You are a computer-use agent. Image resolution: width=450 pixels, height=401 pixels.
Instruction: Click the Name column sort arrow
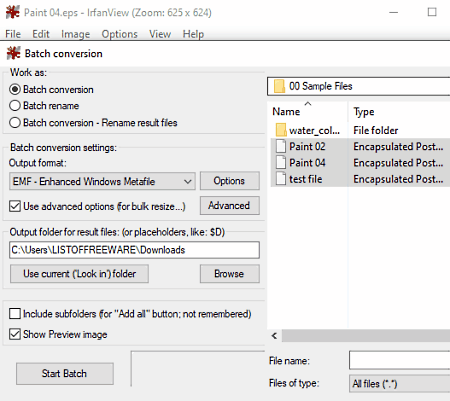click(x=308, y=104)
